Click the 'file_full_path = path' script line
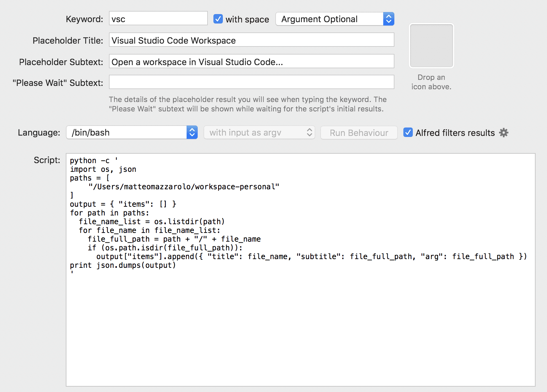This screenshot has height=392, width=547. [x=174, y=239]
